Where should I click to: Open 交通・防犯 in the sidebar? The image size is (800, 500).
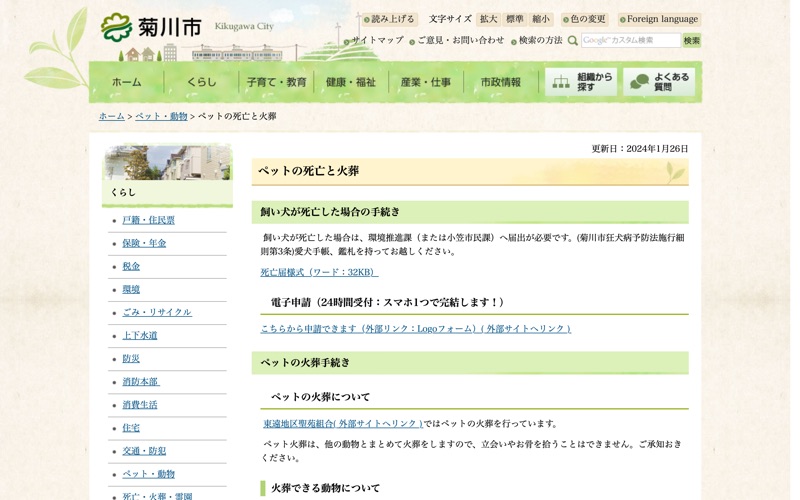coord(144,451)
